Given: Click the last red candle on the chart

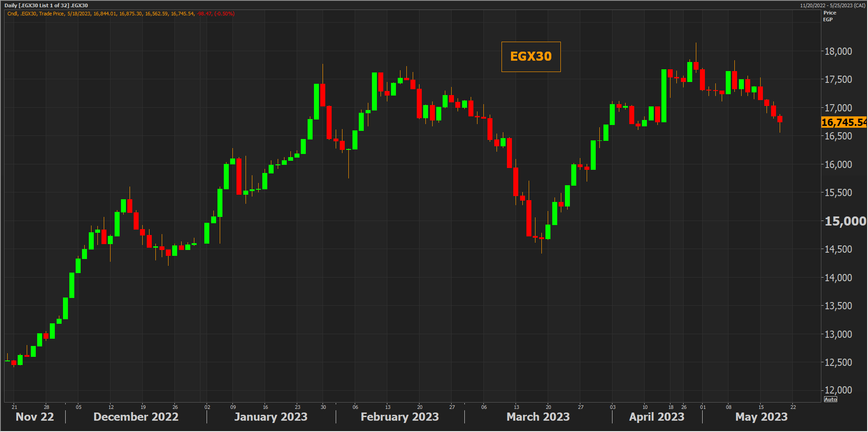Looking at the screenshot, I should coord(780,119).
